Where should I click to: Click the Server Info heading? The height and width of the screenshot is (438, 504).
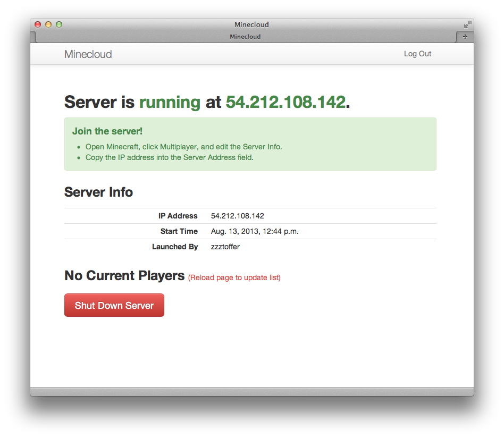98,192
